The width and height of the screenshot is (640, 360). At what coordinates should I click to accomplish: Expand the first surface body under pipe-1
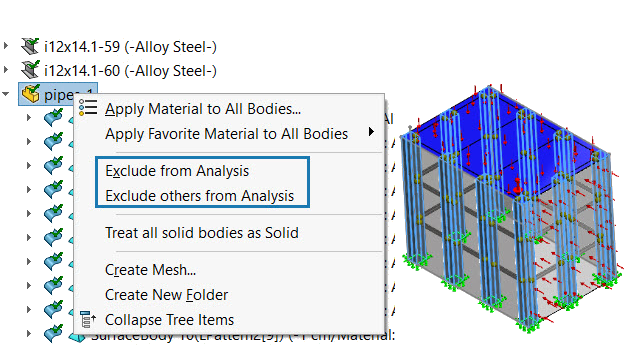[x=29, y=118]
